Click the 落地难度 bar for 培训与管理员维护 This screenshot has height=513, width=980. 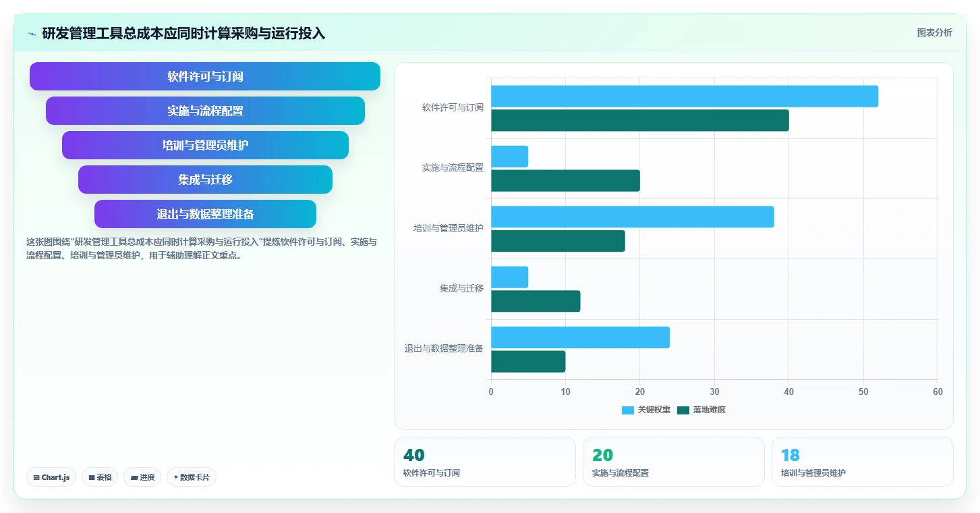pos(558,241)
